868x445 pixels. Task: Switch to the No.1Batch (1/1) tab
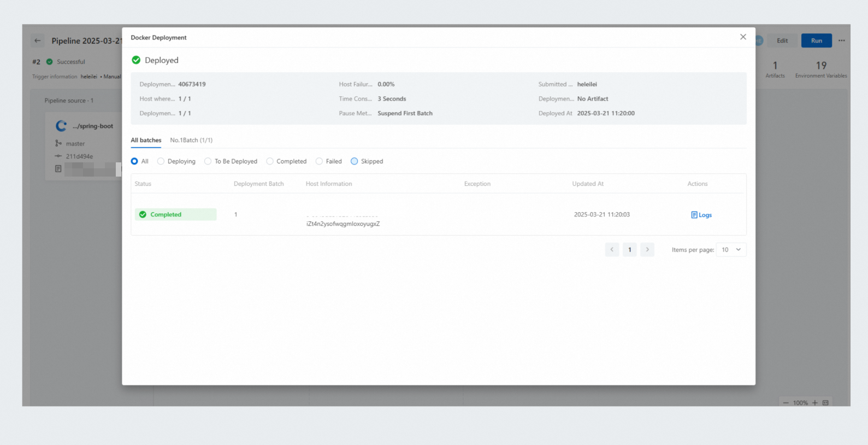tap(191, 140)
